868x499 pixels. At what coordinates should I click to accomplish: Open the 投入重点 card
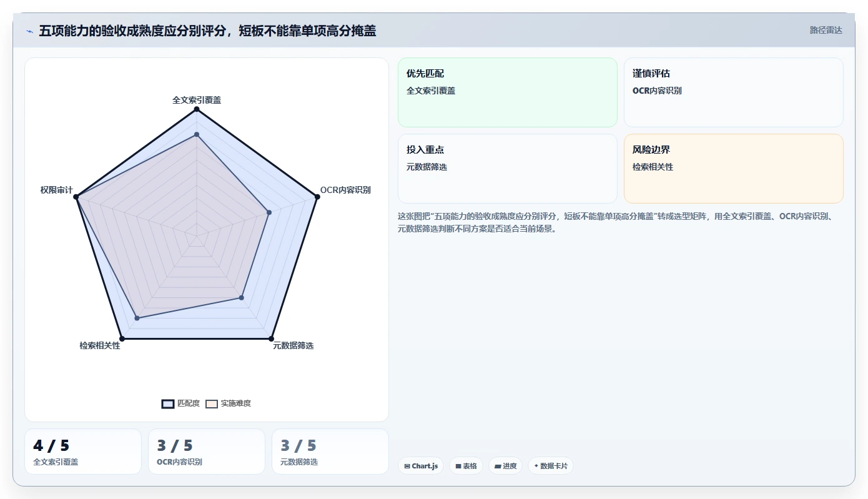[507, 169]
